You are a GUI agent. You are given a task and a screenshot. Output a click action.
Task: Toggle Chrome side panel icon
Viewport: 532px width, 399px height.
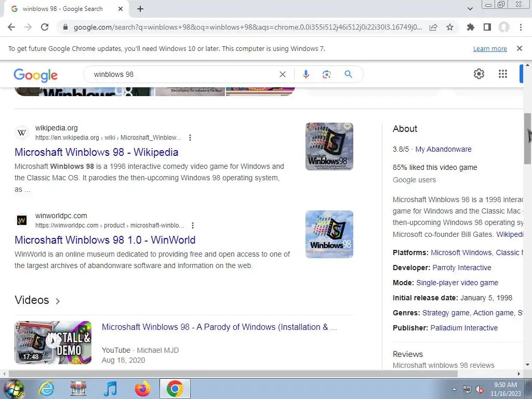tap(487, 27)
